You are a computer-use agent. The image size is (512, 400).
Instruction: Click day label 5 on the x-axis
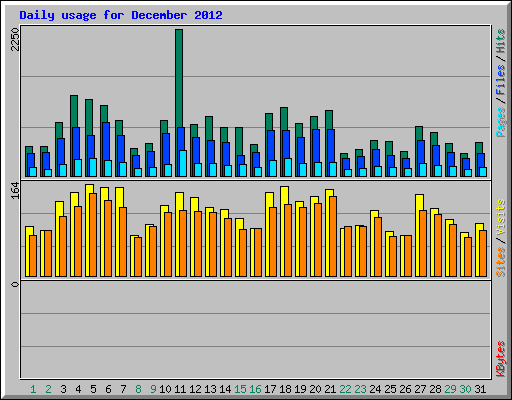[93, 389]
